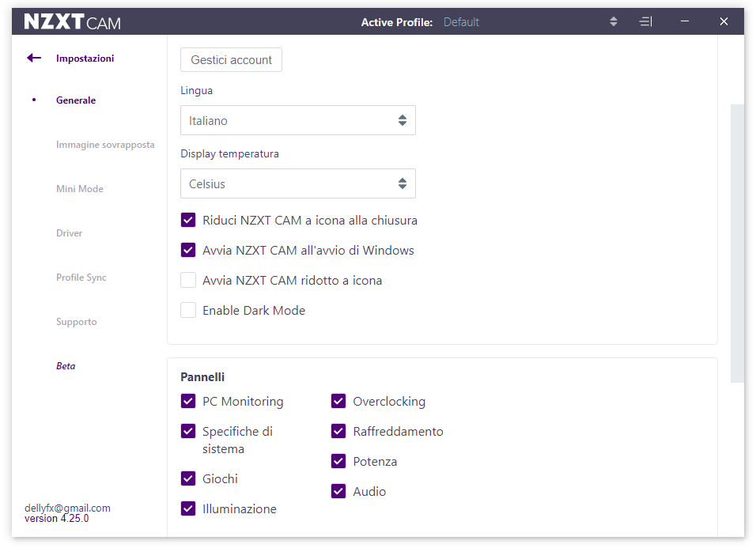
Task: Close the NZXT CAM window
Action: (724, 21)
